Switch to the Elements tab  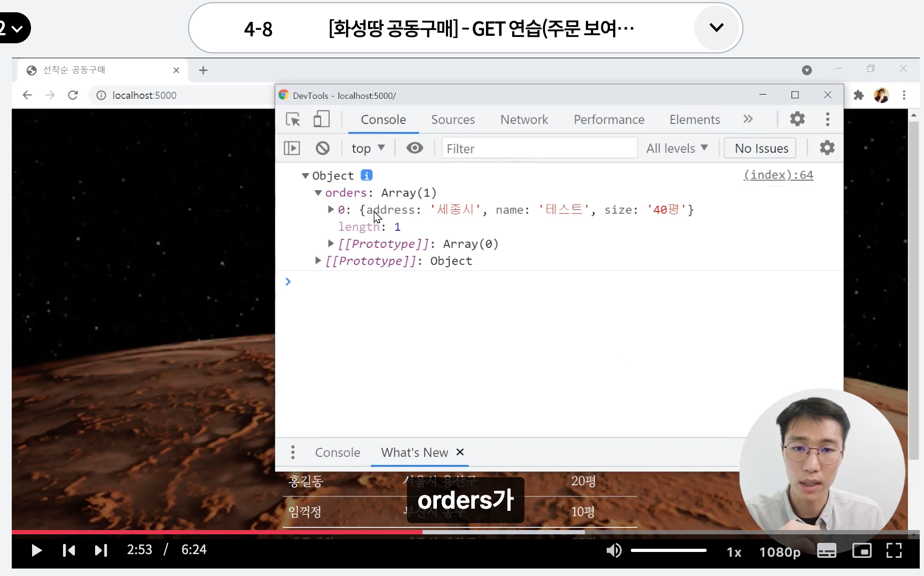[695, 119]
